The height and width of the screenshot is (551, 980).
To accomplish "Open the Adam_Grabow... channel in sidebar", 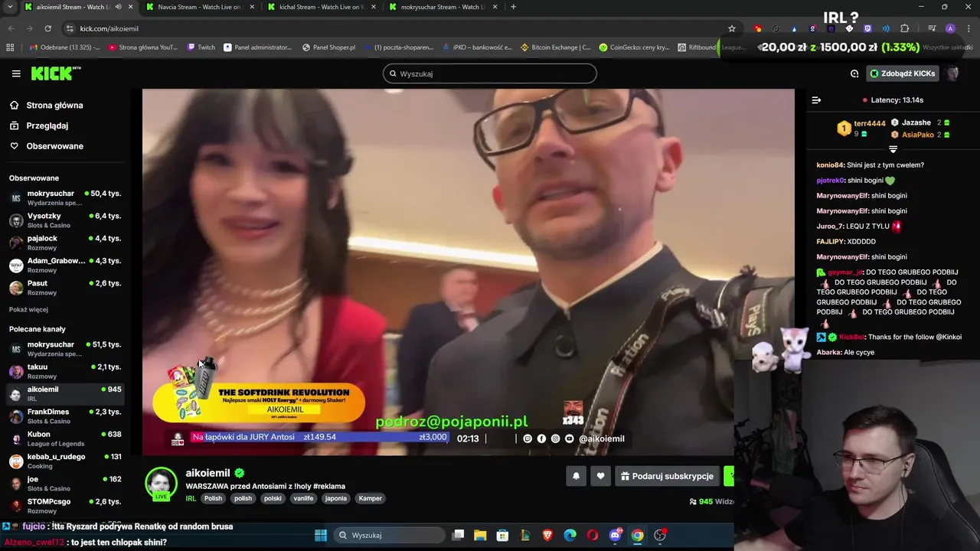I will (64, 265).
